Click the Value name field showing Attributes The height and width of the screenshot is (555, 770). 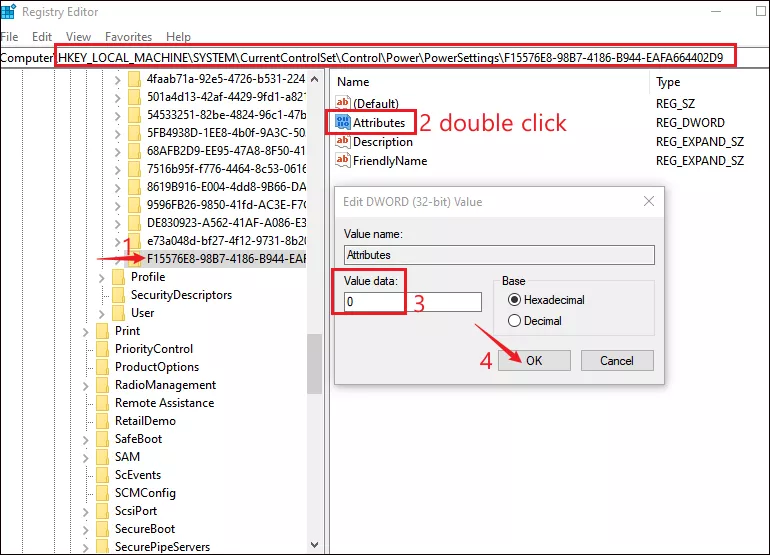pos(499,255)
